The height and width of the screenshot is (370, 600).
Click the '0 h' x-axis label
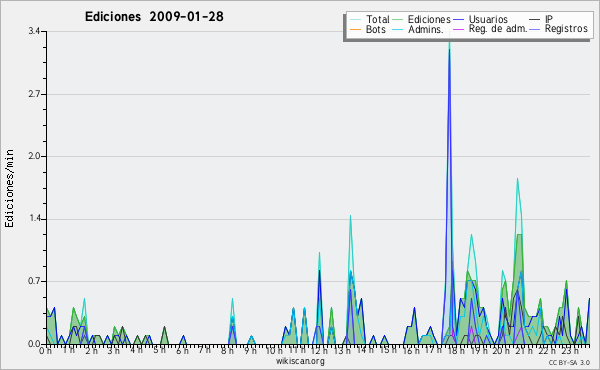(x=46, y=350)
